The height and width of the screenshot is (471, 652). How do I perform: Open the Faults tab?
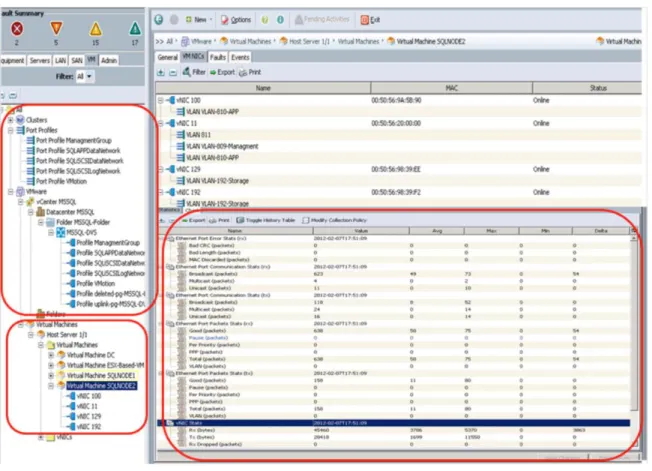coord(217,57)
